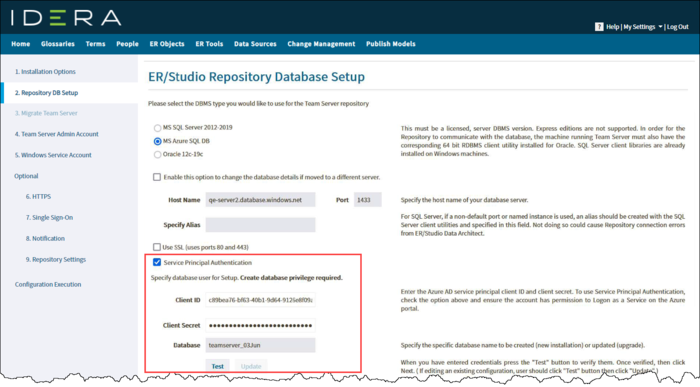Screen dimensions: 700x387
Task: Select step 3. Migrate Team Server
Action: click(x=46, y=113)
